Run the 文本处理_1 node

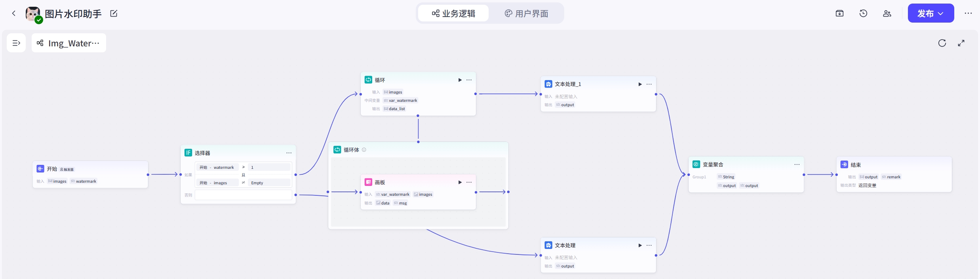coord(640,84)
